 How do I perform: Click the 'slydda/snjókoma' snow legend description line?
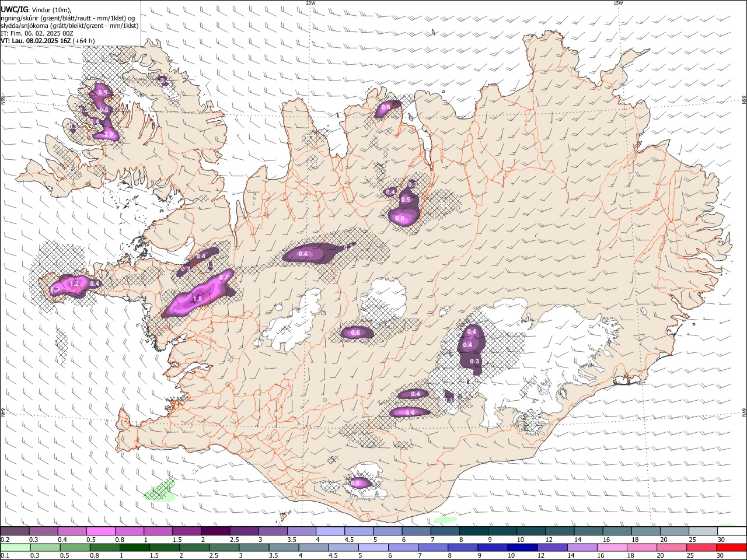(69, 26)
